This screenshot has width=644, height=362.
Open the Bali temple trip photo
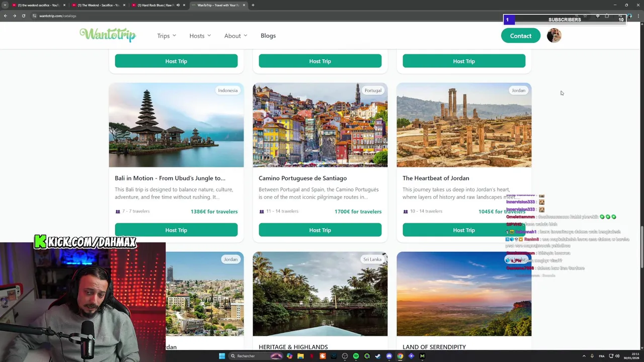pos(176,125)
